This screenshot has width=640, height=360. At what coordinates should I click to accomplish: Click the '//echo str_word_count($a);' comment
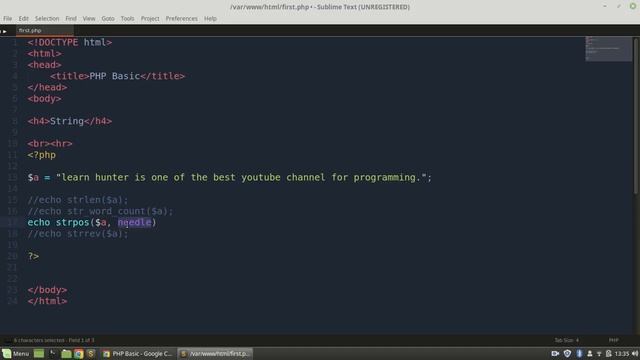click(100, 211)
